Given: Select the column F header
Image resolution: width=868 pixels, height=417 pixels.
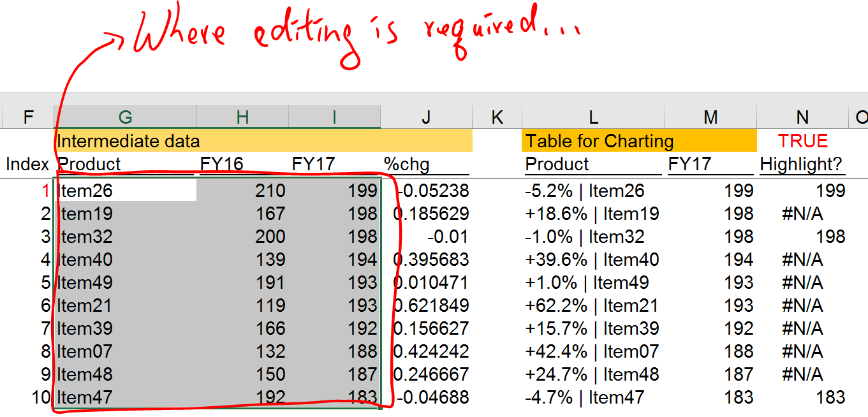Looking at the screenshot, I should 27,117.
